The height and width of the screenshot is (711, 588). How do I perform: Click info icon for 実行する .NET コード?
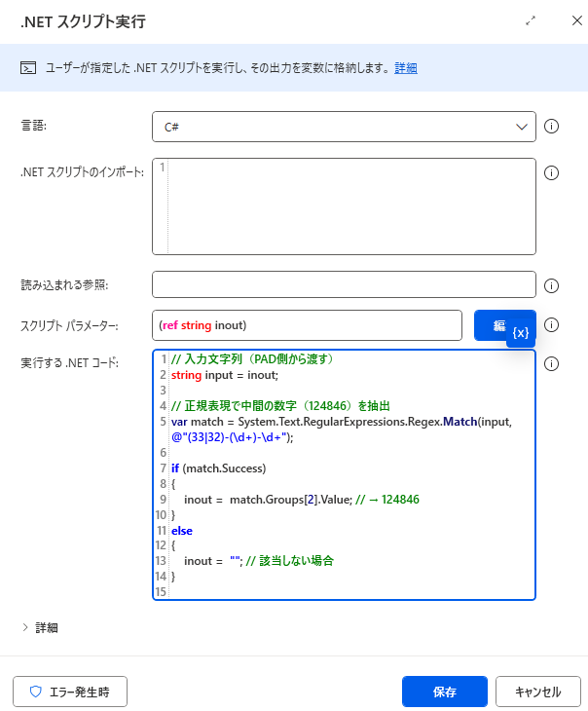551,363
